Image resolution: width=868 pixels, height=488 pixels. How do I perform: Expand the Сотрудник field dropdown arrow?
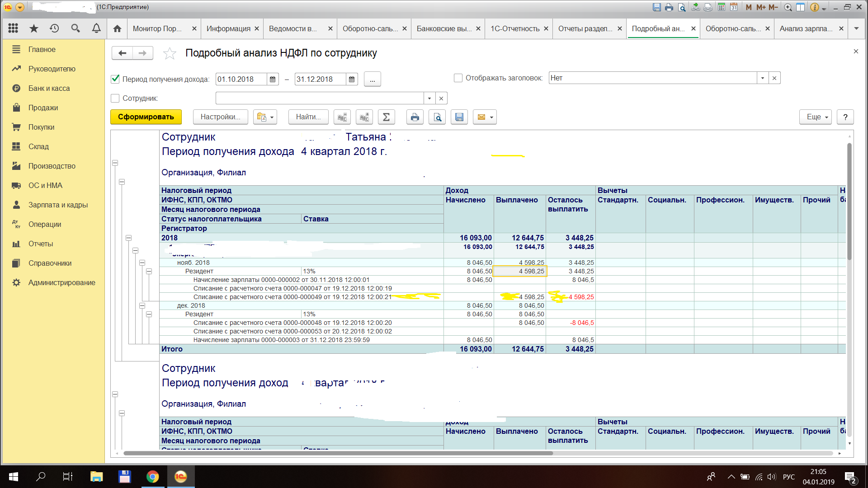429,98
